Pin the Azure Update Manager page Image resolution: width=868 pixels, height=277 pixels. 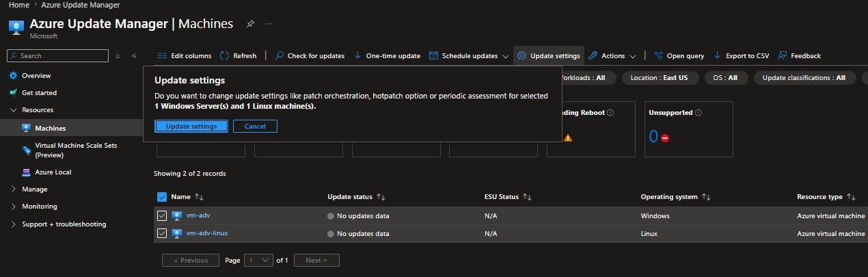(250, 24)
